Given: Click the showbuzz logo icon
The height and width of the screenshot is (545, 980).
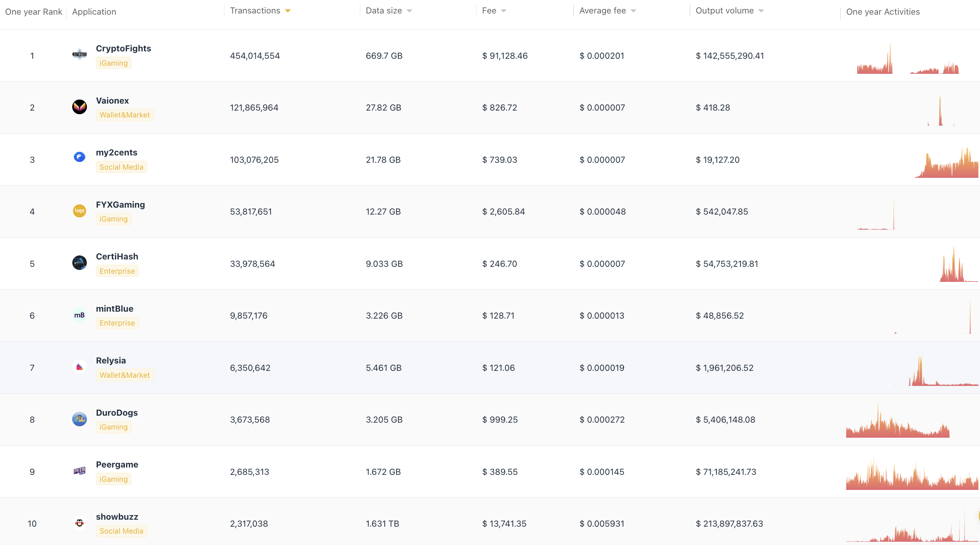Looking at the screenshot, I should tap(80, 523).
